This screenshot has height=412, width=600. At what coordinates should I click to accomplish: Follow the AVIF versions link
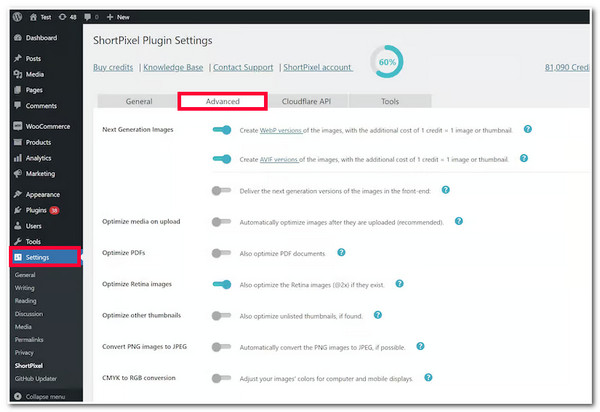(x=279, y=160)
